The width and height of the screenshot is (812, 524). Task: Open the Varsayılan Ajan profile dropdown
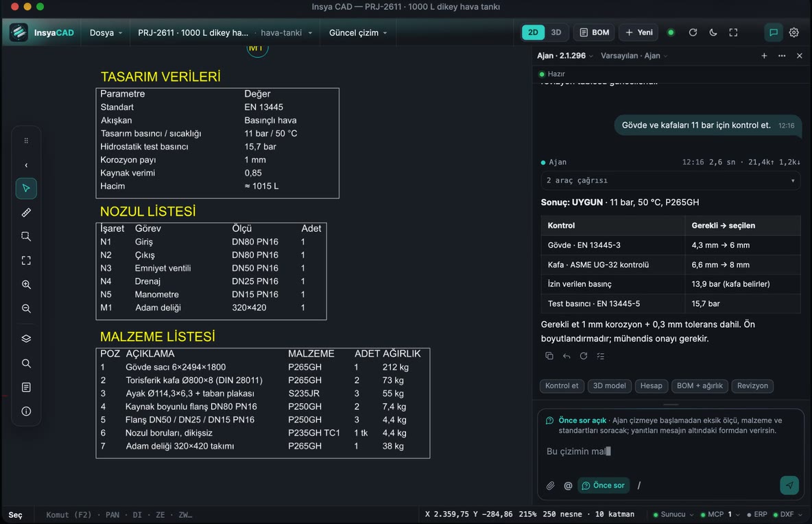(634, 56)
